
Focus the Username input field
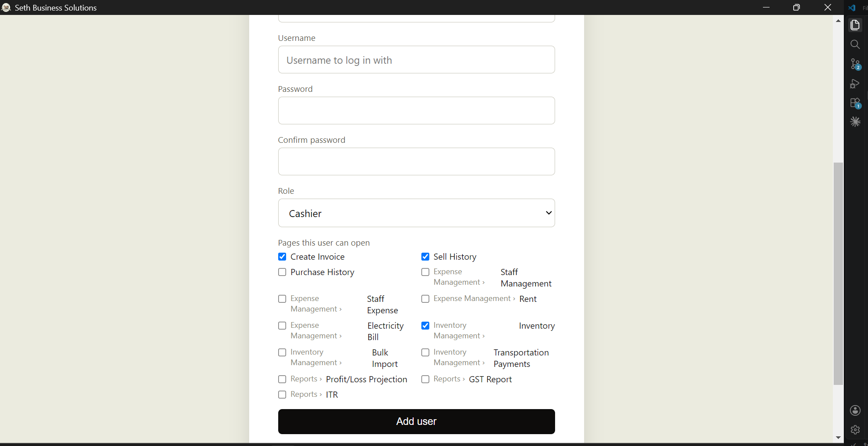(416, 60)
